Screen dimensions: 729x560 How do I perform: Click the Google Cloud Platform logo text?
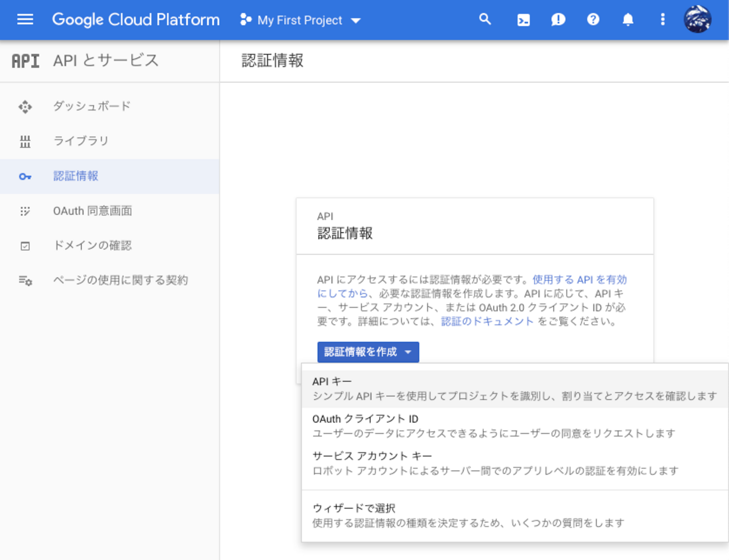pos(136,20)
